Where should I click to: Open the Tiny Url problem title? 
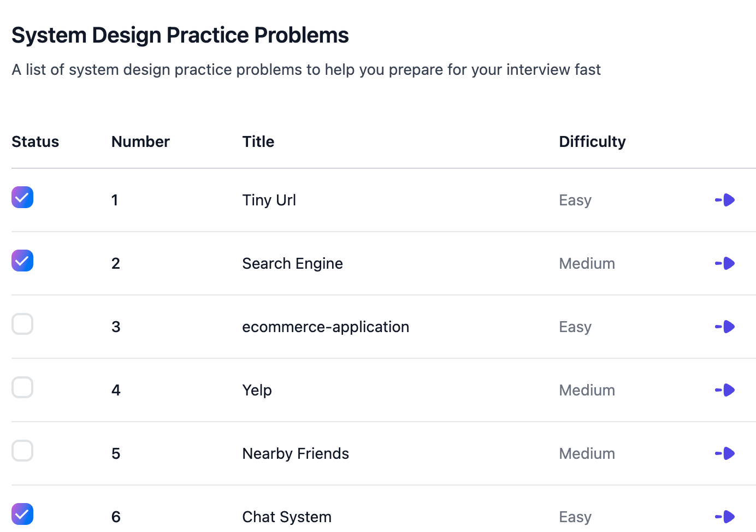269,200
